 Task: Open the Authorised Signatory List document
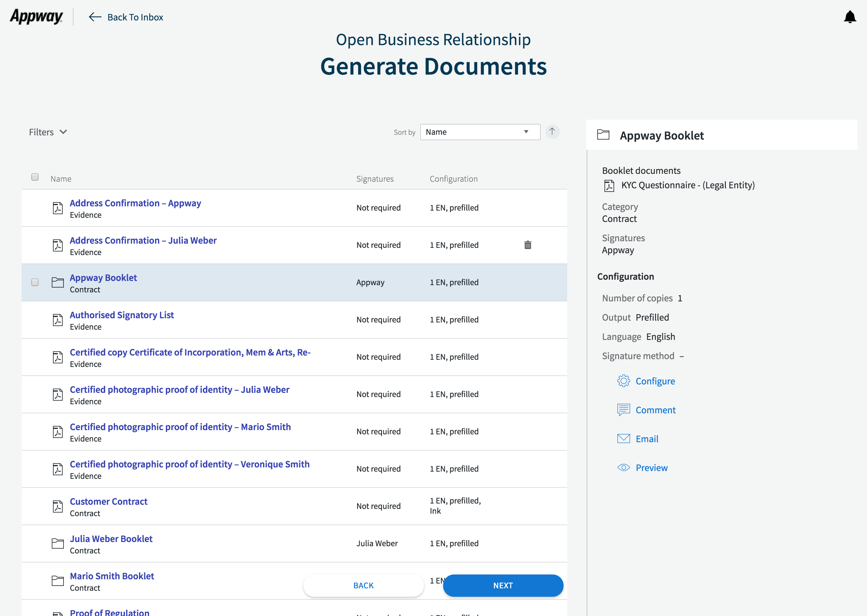coord(122,315)
